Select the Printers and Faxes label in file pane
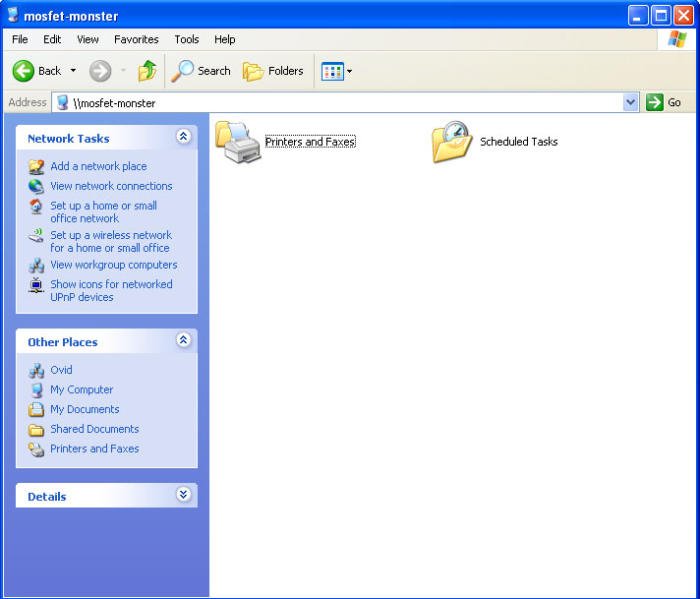 pos(311,142)
